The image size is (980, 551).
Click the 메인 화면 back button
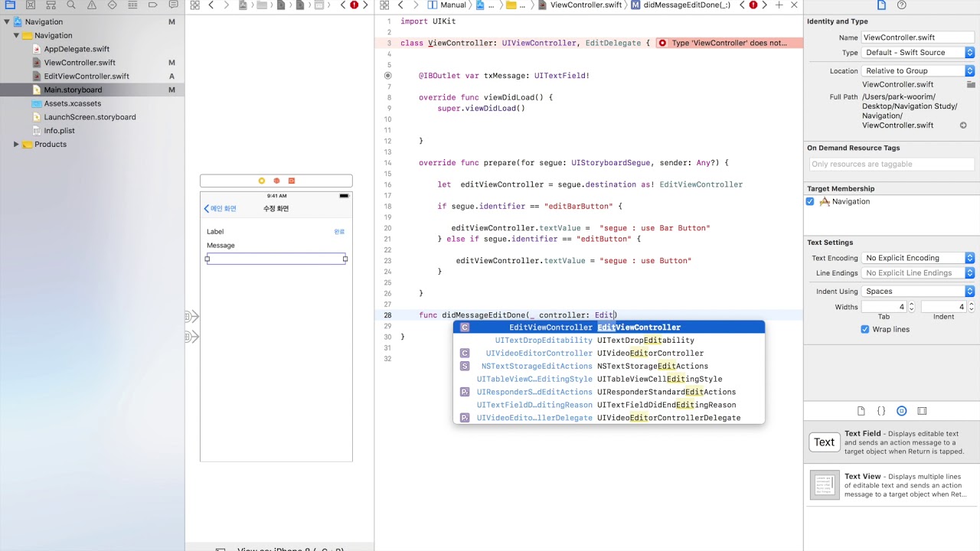[220, 209]
